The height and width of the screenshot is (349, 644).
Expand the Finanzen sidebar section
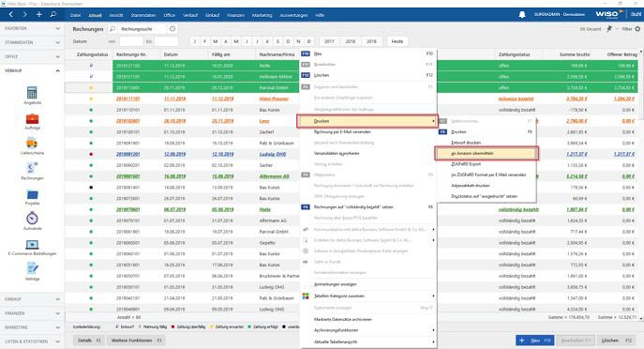32,313
